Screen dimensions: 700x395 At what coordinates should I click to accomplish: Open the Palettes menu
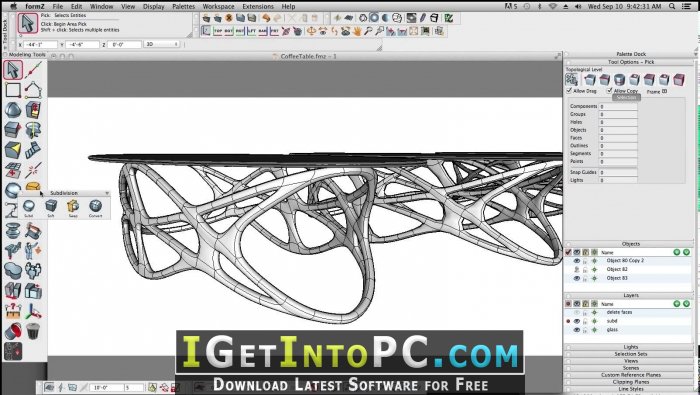point(183,6)
